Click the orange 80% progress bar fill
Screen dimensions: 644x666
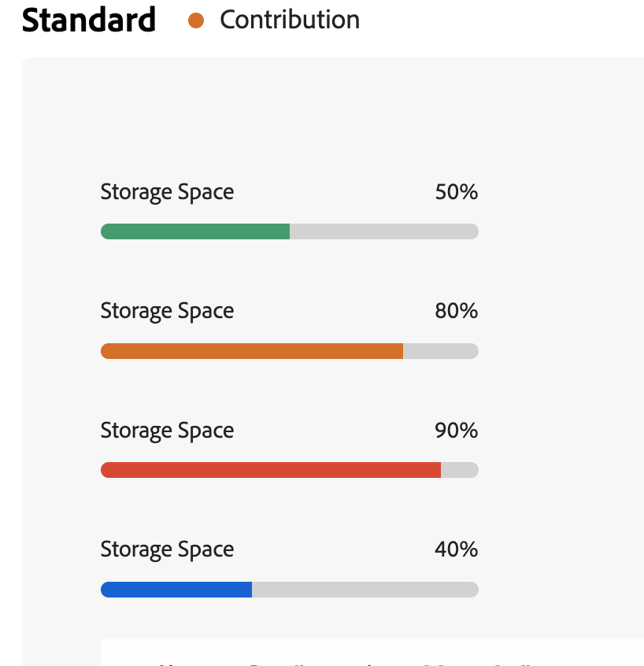[252, 351]
